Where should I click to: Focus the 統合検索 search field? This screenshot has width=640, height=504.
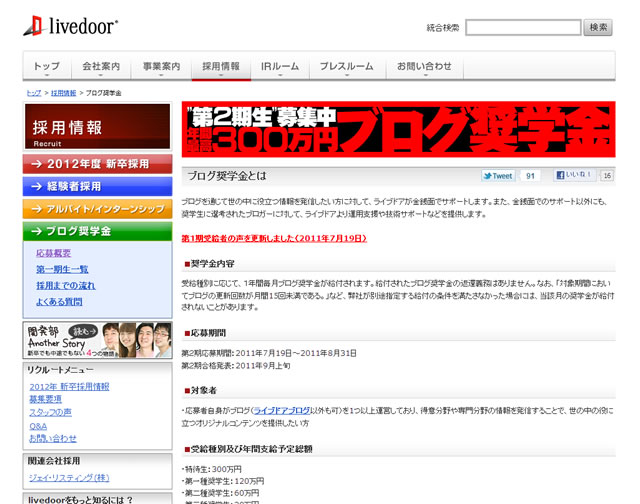[523, 27]
